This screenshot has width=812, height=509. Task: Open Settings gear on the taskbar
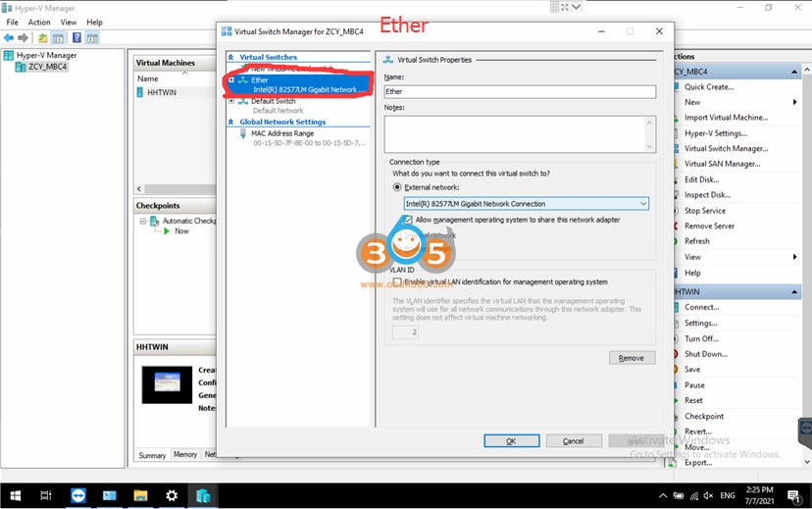tap(172, 495)
